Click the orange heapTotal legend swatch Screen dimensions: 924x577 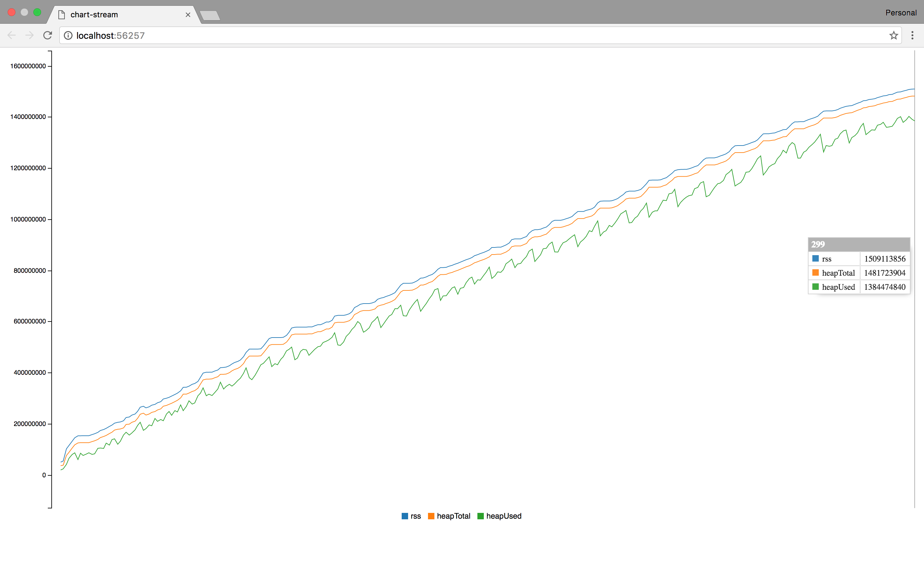pyautogui.click(x=431, y=516)
